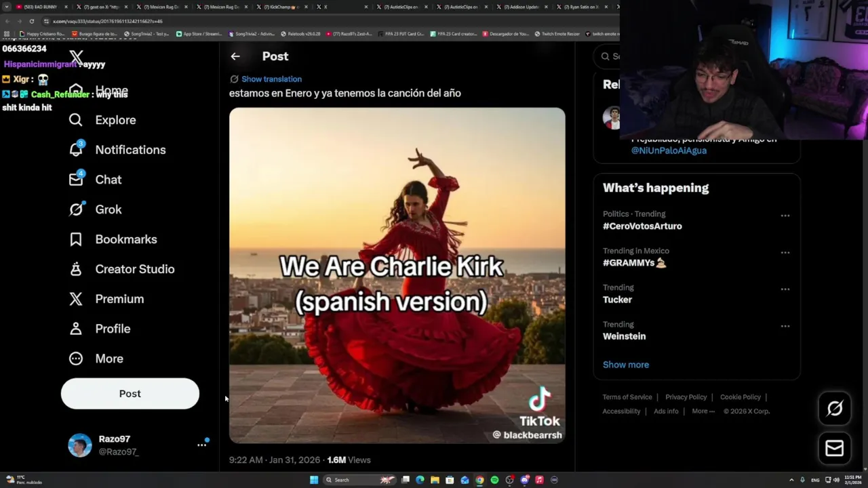Open Spotify from the taskbar
The width and height of the screenshot is (868, 488).
494,480
